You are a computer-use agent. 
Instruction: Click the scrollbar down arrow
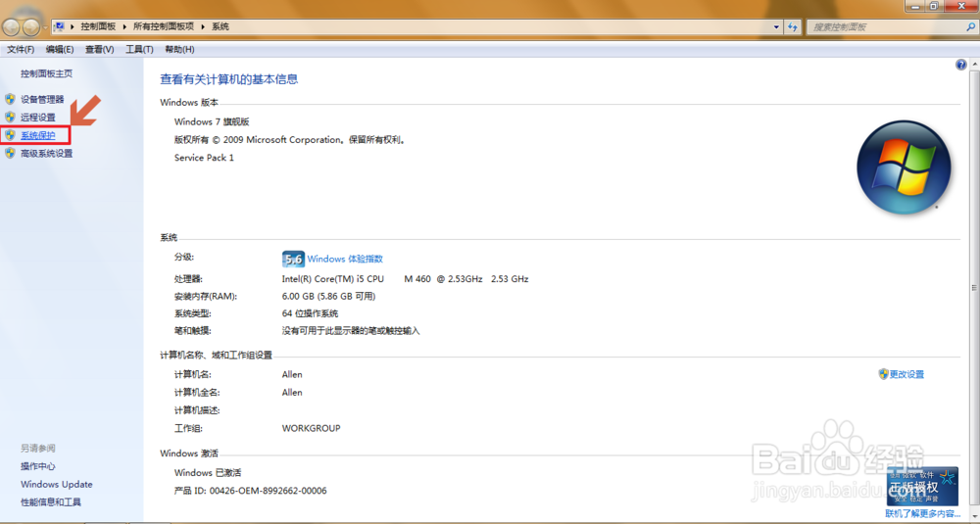[x=974, y=516]
